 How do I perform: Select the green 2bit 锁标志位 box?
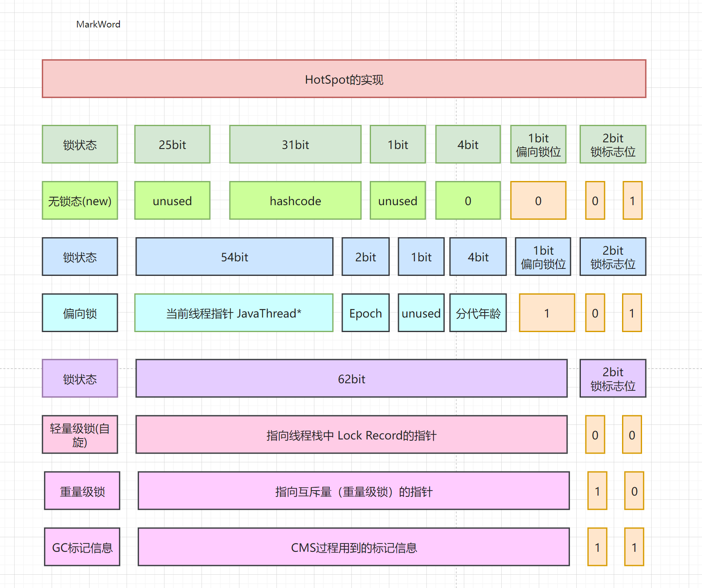(613, 144)
